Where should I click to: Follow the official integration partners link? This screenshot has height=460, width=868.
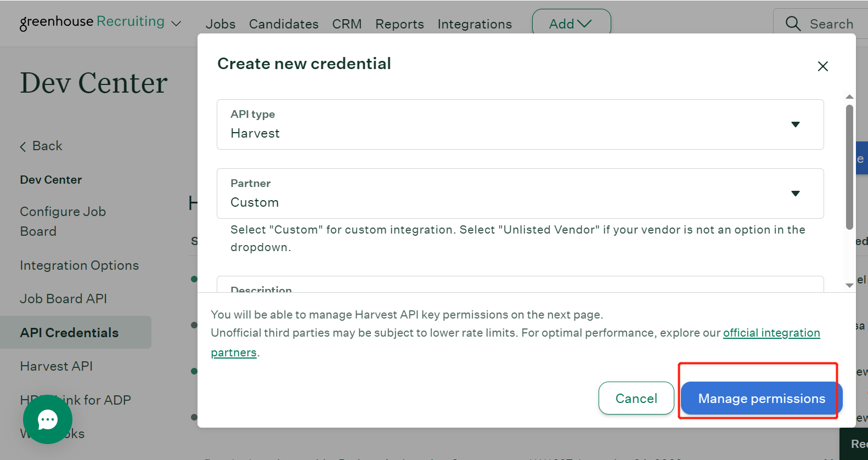pos(771,333)
